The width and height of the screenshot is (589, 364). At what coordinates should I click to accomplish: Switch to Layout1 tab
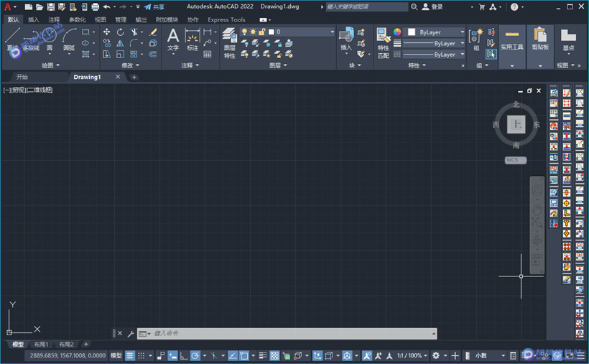point(41,345)
